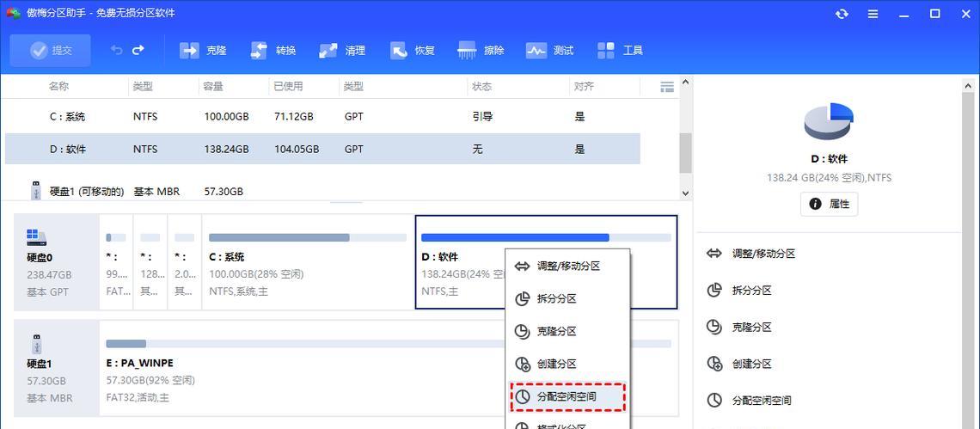Click the D：软件 pie chart icon
The image size is (980, 429).
tap(829, 121)
